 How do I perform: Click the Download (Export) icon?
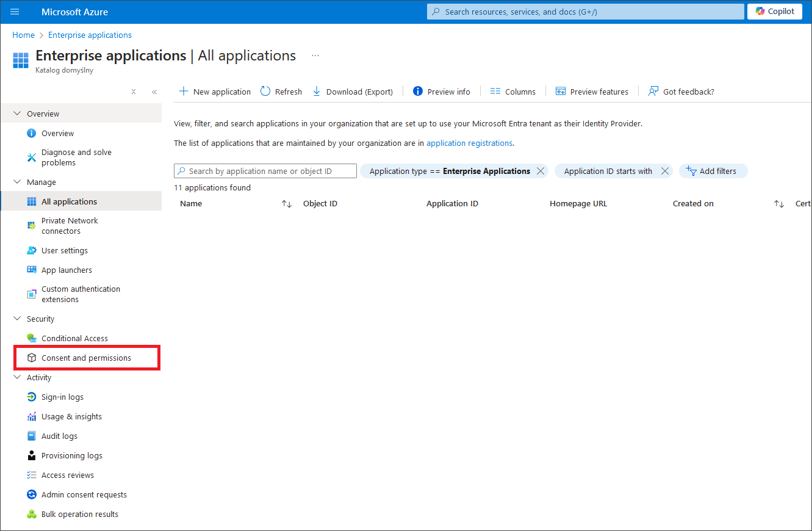(x=317, y=92)
